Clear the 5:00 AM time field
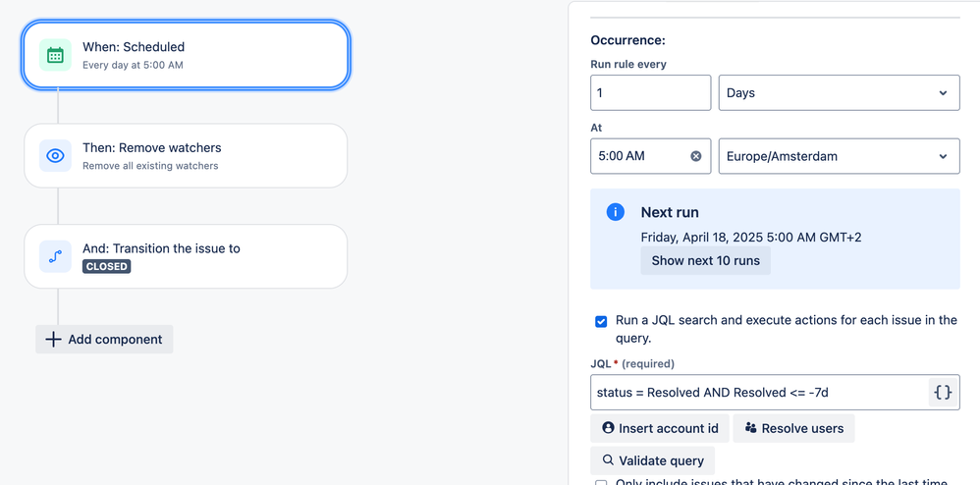This screenshot has height=485, width=980. click(x=695, y=156)
